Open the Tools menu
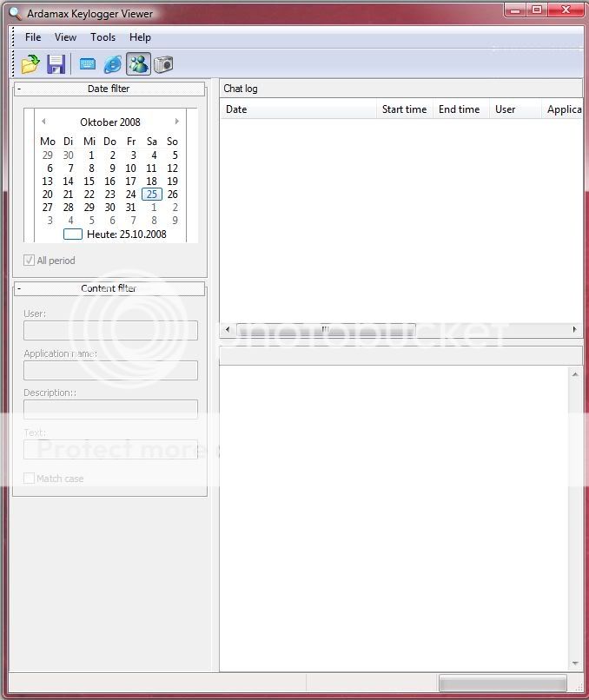 [103, 37]
